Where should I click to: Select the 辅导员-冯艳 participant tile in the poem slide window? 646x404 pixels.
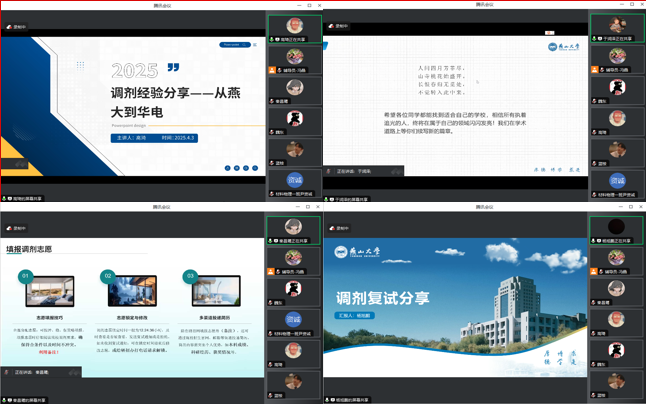point(617,60)
